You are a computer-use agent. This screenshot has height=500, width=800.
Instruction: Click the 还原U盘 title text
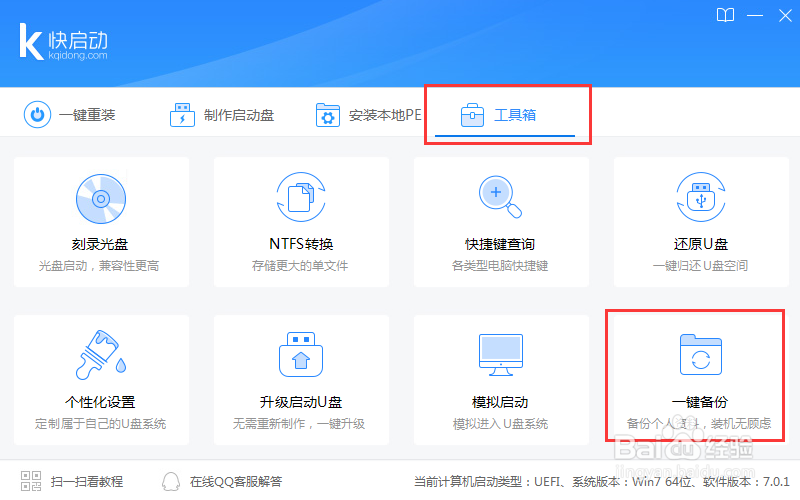pos(701,244)
